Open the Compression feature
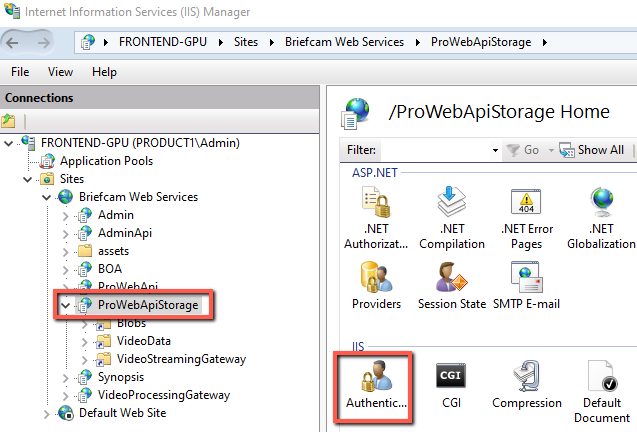Viewport: 637px width, 432px height. (x=527, y=384)
